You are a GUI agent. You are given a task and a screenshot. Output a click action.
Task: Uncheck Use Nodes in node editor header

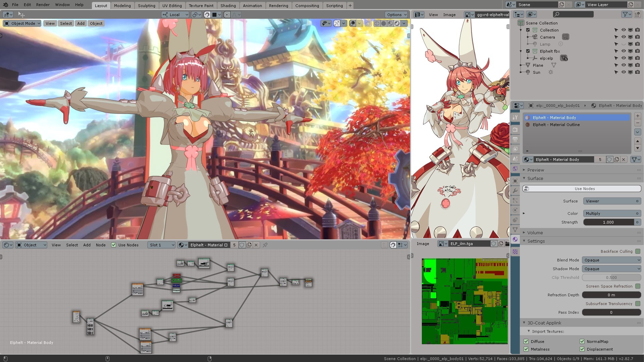pyautogui.click(x=114, y=245)
